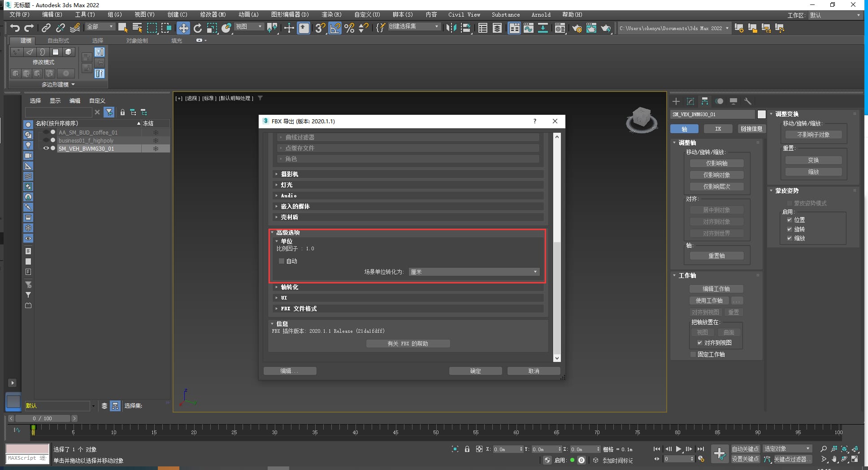
Task: Click the object color swatch beside name
Action: [761, 114]
